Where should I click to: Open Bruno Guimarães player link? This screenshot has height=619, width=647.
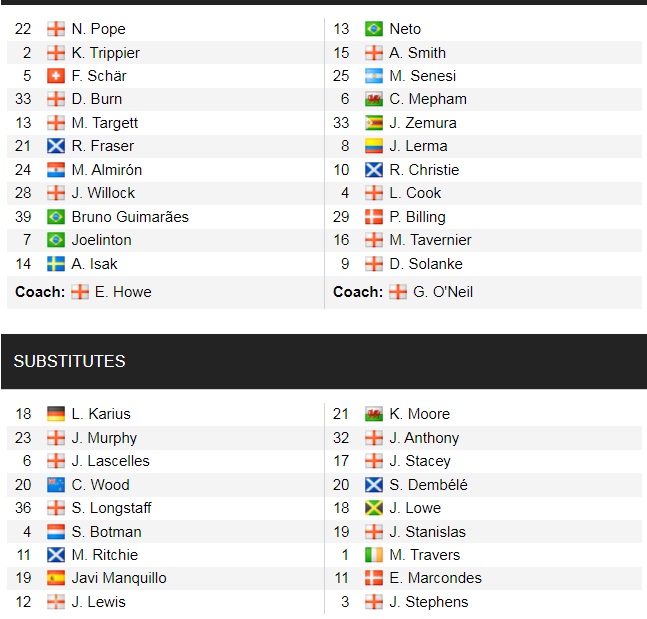point(130,217)
